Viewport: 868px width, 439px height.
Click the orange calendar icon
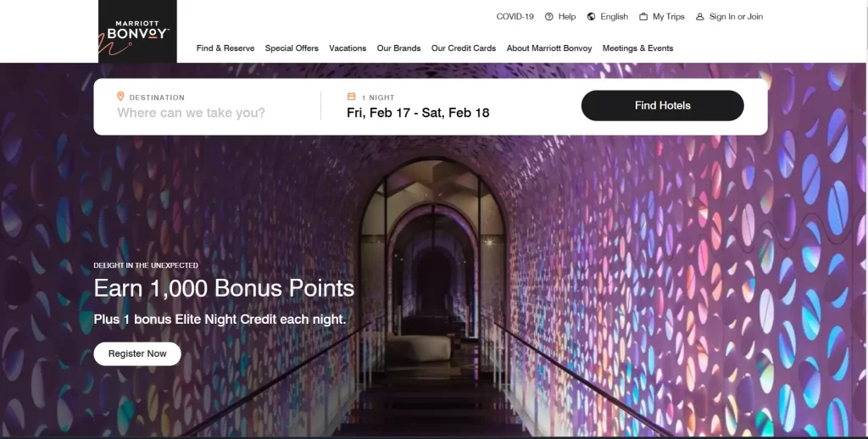[x=351, y=97]
